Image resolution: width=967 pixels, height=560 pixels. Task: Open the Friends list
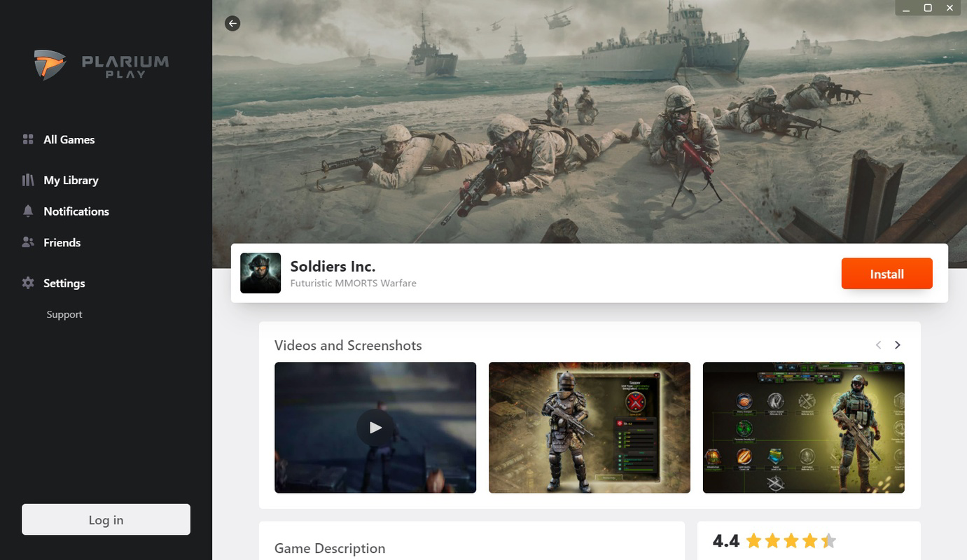pos(62,242)
